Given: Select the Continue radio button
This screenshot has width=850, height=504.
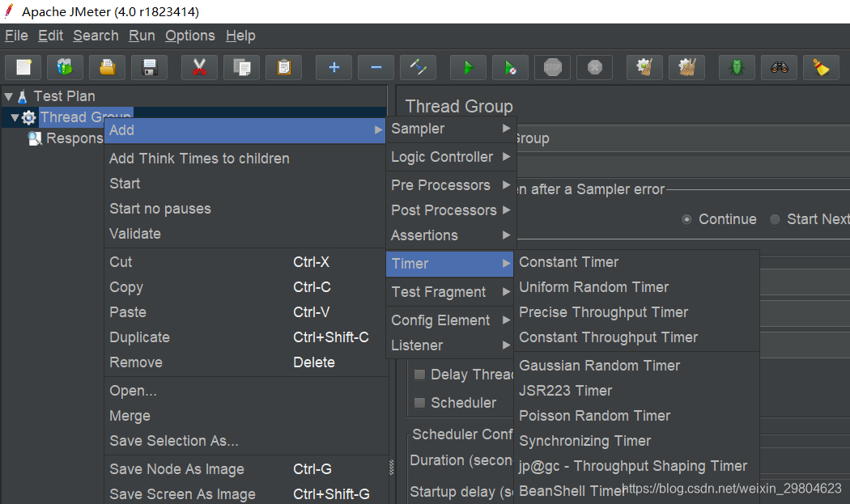Looking at the screenshot, I should (686, 219).
